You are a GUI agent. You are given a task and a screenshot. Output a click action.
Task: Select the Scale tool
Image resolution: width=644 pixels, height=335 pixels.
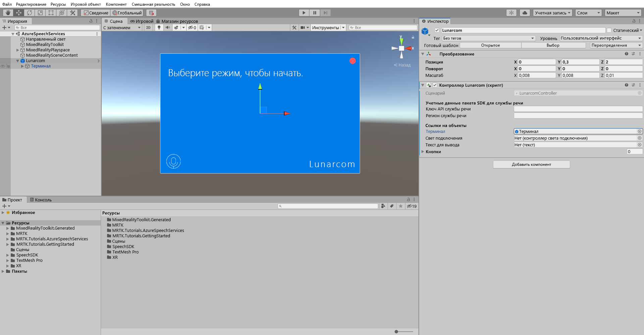coord(40,12)
